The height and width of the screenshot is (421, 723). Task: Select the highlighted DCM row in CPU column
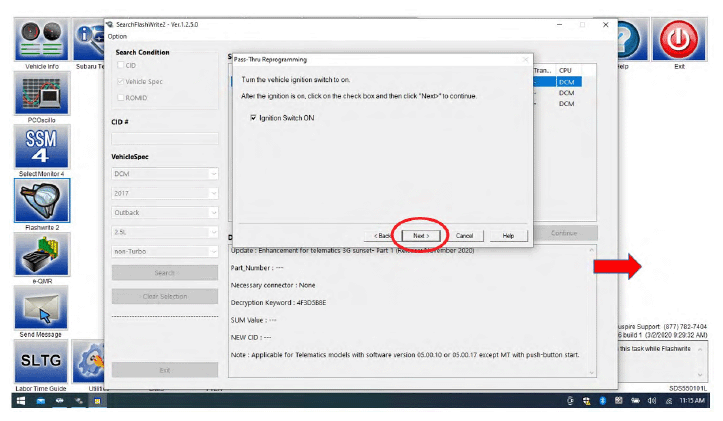[x=568, y=82]
